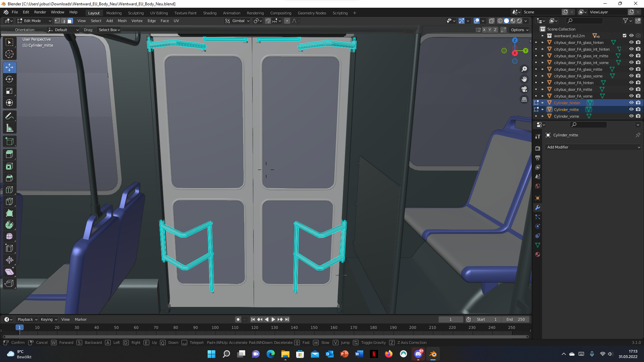Image resolution: width=644 pixels, height=362 pixels.
Task: Click the Annotate pencil tool
Action: 9,116
